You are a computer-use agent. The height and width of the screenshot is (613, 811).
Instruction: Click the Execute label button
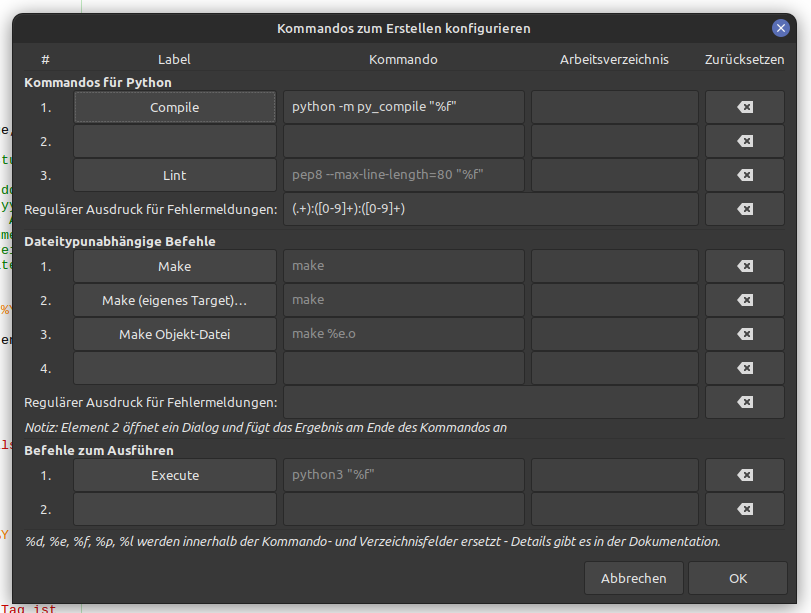point(175,475)
